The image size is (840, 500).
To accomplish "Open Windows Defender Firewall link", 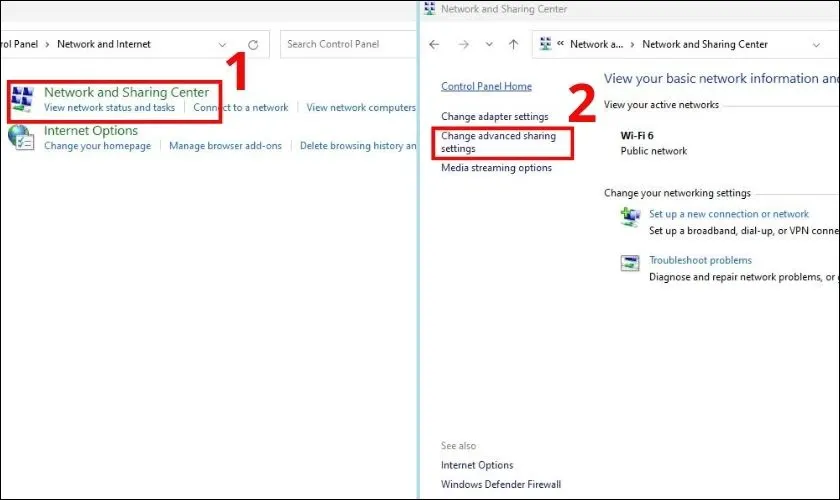I will click(x=501, y=484).
